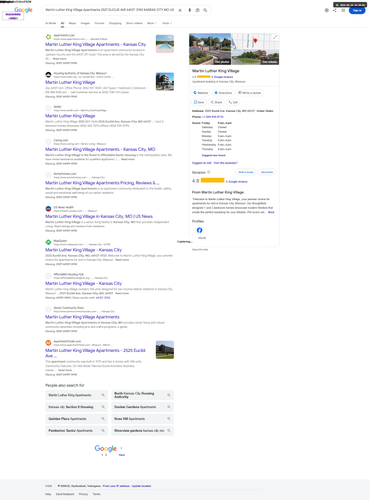Open quick settings gear icon
This screenshot has height=500, width=374.
(x=327, y=10)
